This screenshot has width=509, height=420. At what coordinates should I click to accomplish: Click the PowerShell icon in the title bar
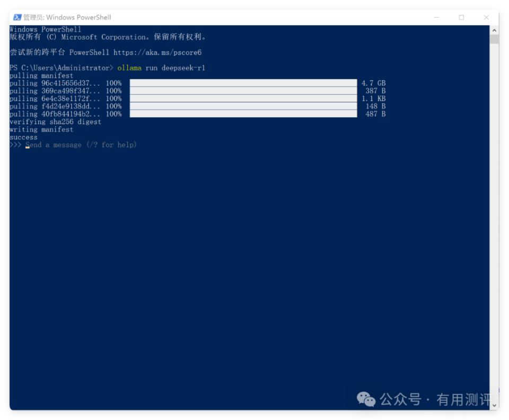point(17,17)
